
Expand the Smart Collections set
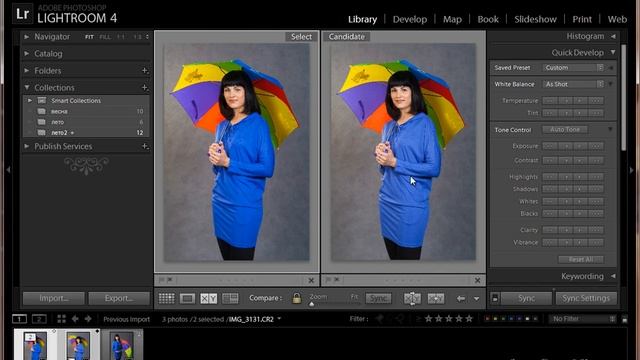(x=30, y=100)
